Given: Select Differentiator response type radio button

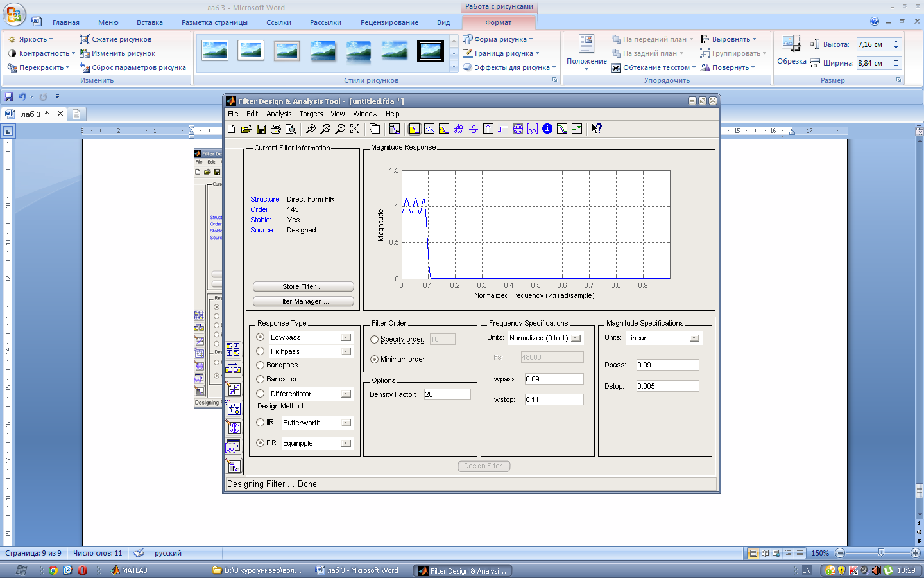Looking at the screenshot, I should click(261, 394).
